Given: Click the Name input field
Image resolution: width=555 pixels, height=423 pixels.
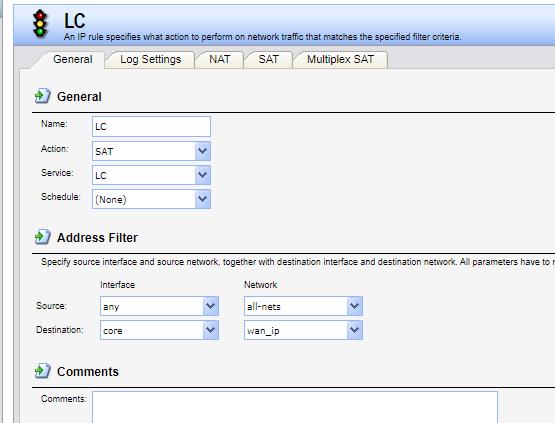Looking at the screenshot, I should [151, 126].
